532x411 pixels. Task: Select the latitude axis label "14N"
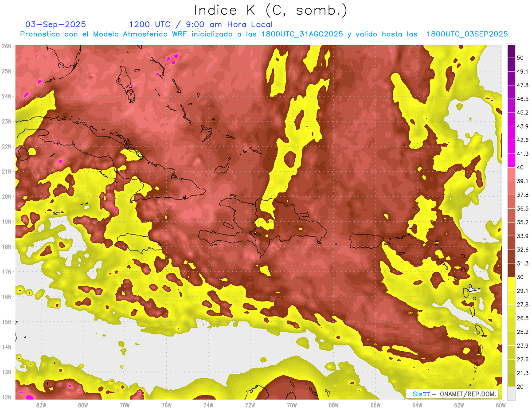coord(7,347)
